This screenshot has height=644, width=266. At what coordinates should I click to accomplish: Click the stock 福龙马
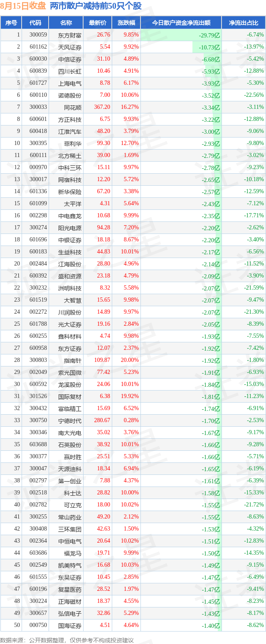[73, 553]
